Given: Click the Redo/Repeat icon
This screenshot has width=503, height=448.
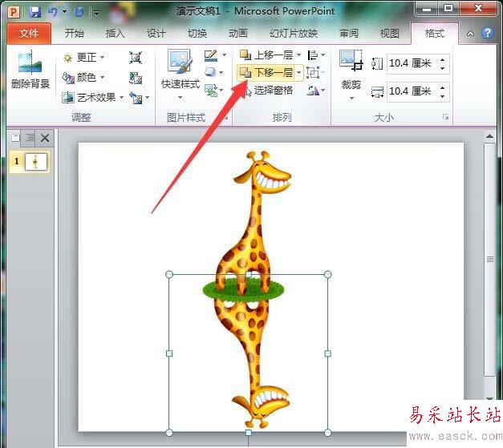Looking at the screenshot, I should pos(79,12).
